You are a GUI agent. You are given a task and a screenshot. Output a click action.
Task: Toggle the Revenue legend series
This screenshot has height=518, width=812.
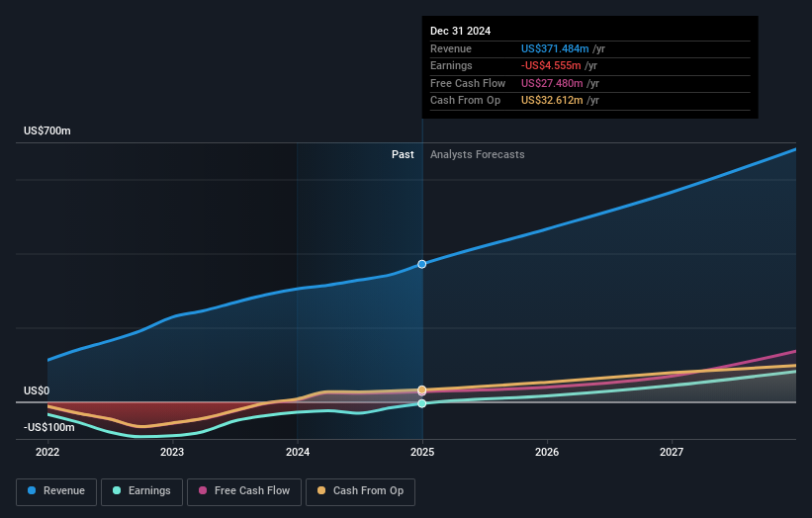tap(56, 491)
